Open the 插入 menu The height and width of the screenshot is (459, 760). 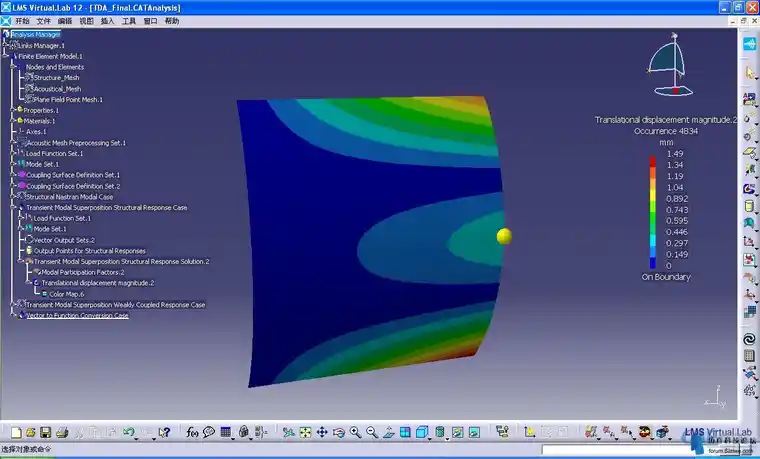pyautogui.click(x=108, y=21)
